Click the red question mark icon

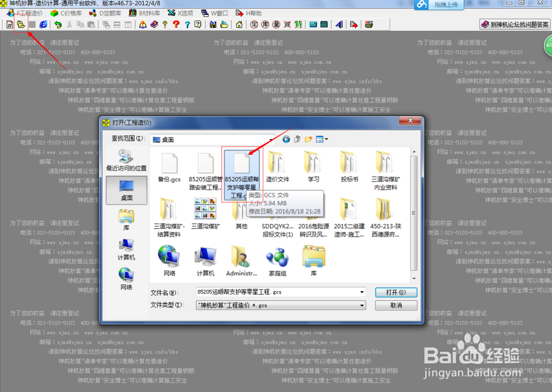(177, 24)
